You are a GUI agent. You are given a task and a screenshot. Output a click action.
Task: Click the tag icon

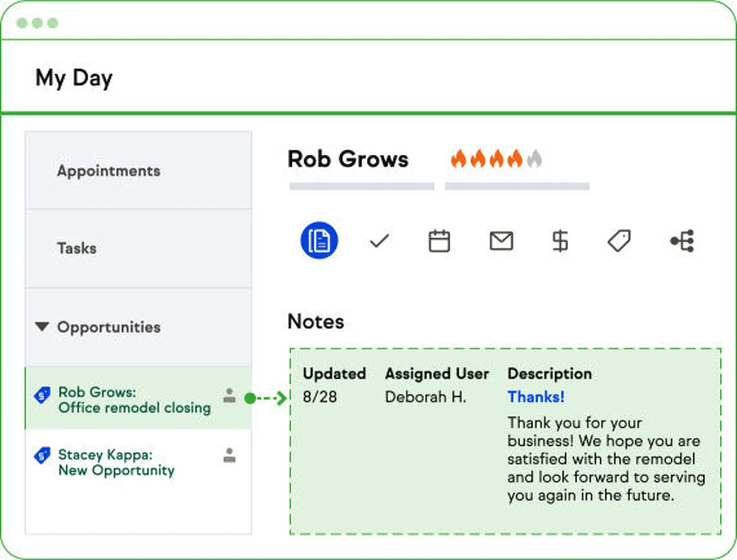tap(619, 241)
